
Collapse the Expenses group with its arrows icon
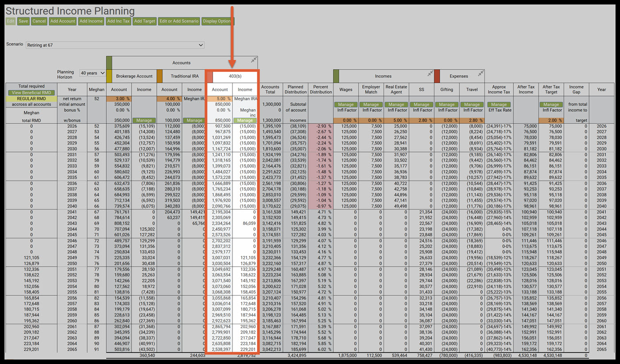click(480, 73)
